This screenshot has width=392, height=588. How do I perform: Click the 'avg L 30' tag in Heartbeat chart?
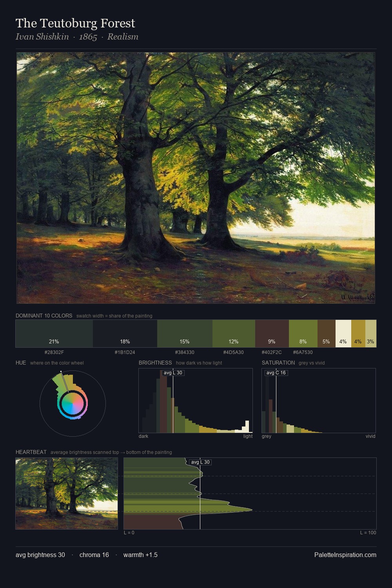coord(200,462)
